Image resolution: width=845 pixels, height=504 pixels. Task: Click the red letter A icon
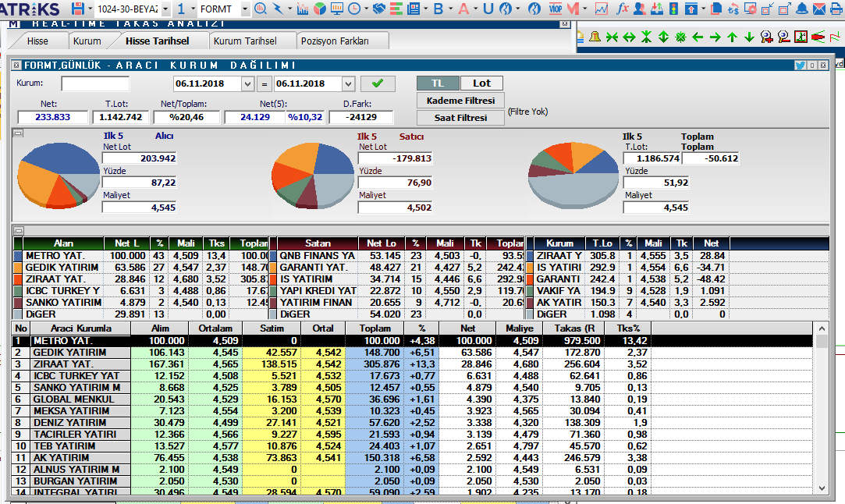click(463, 9)
